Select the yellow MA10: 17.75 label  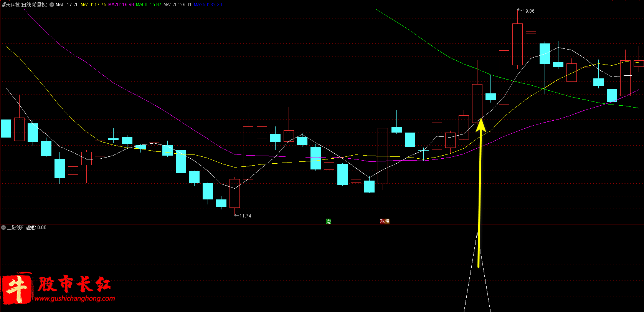pos(93,5)
